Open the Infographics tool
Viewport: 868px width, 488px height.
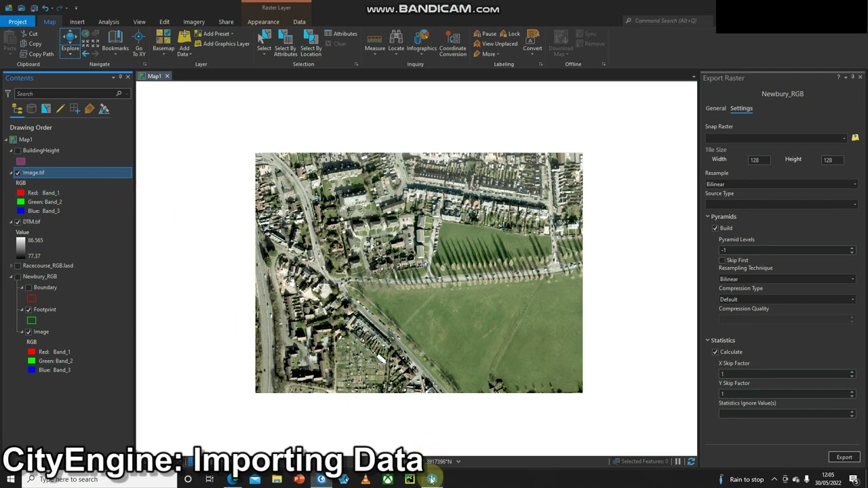422,42
